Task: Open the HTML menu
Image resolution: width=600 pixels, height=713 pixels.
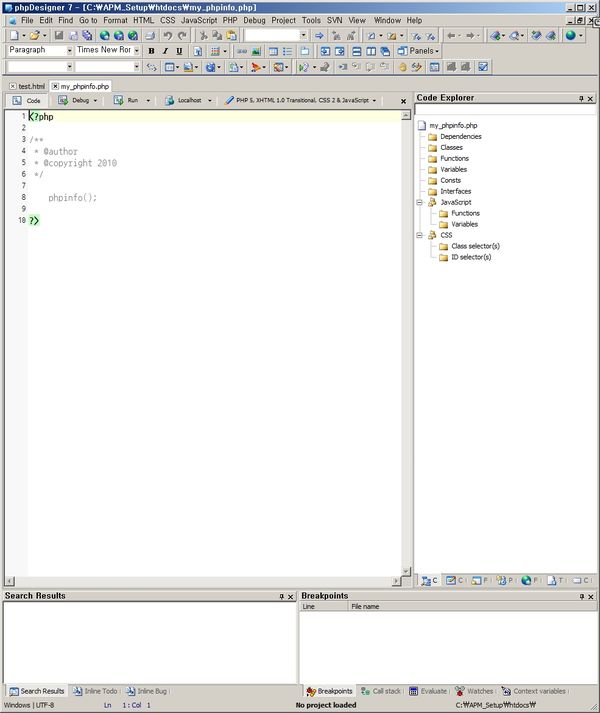Action: [x=143, y=20]
